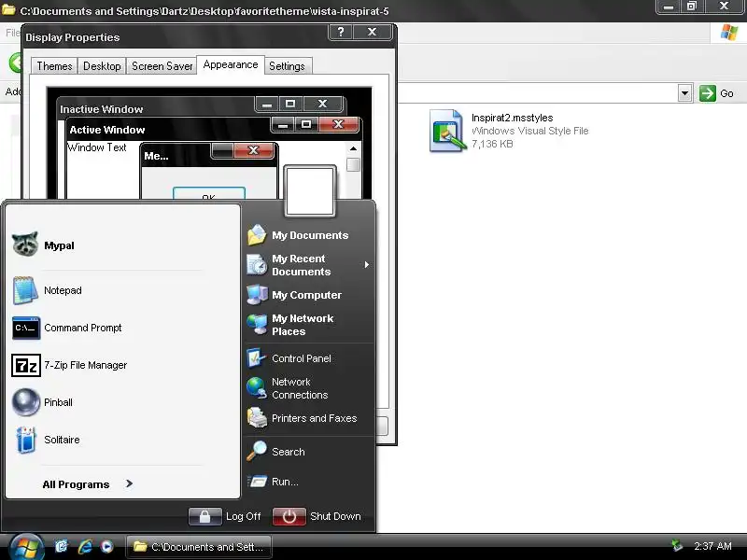Open My Computer from Start menu
This screenshot has height=560, width=747.
tap(294, 295)
